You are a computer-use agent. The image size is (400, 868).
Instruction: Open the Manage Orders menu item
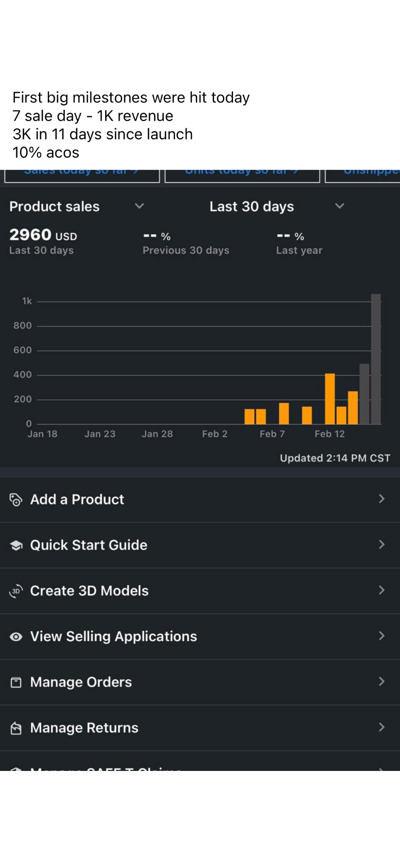click(x=81, y=682)
